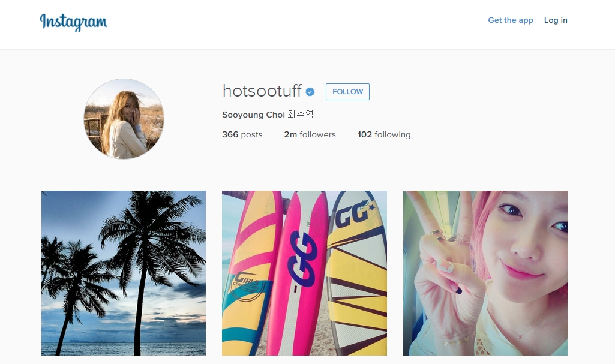Click the blue verified badge icon
615x364 pixels.
pos(310,92)
